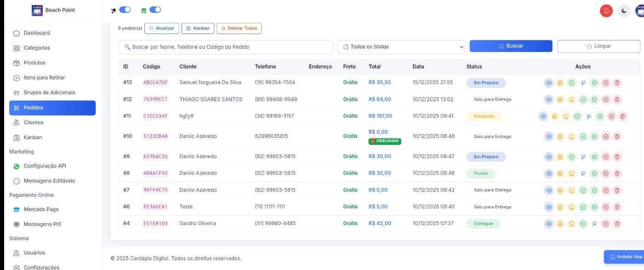Cancel order #9 using red X icon
Screen dimensions: 644x270
point(606,157)
